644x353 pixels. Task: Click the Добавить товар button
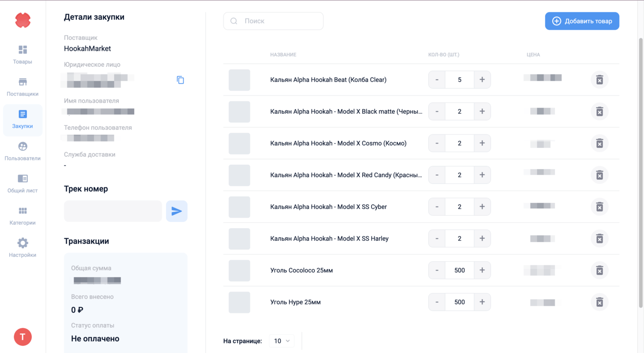point(582,21)
